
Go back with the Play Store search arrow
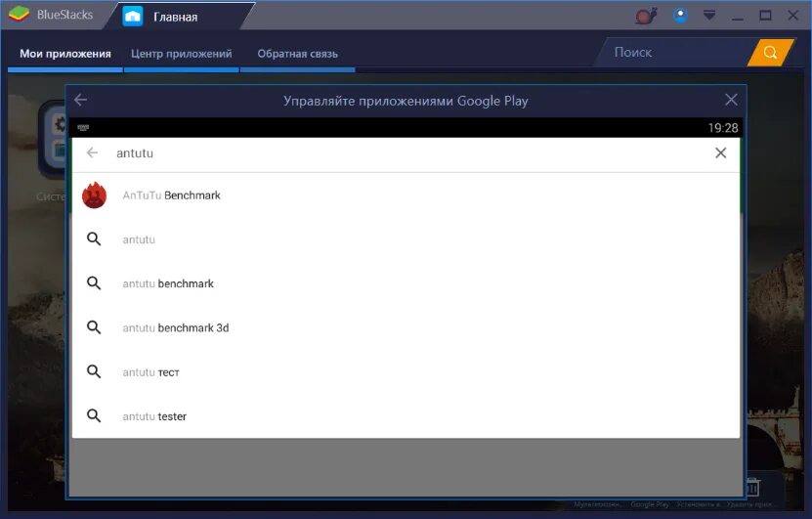(x=92, y=152)
